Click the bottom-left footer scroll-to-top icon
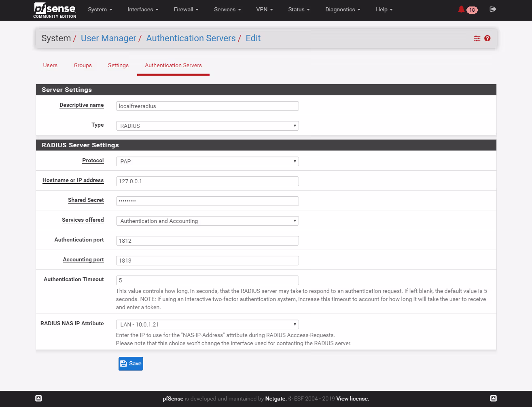532x407 pixels. coord(38,399)
